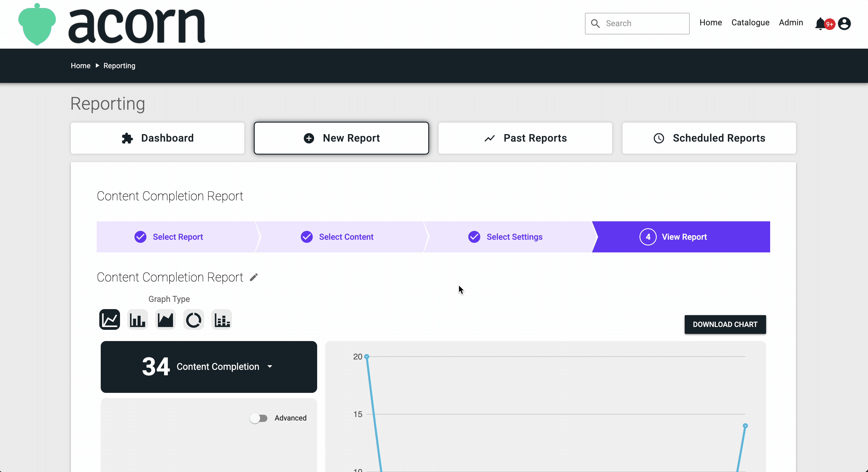Go to Home in top navigation
Screen dimensions: 868x472
tap(711, 22)
